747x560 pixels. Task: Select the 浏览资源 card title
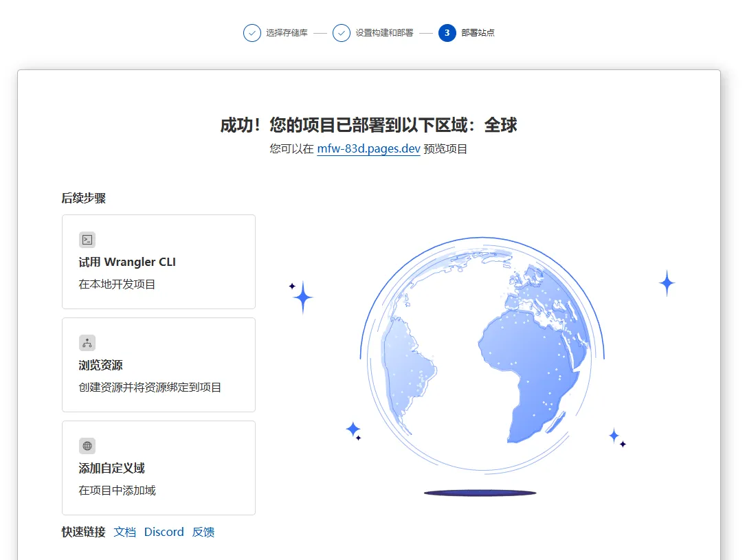(x=101, y=365)
